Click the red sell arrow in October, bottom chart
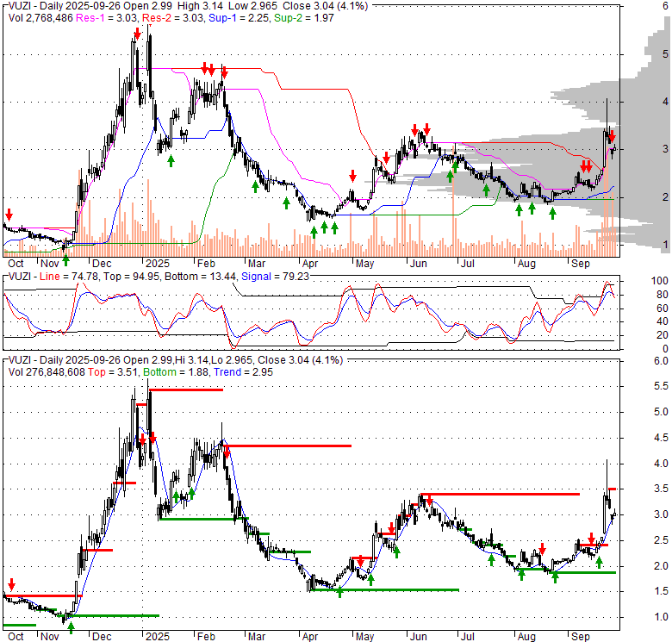The height and width of the screenshot is (642, 672). 11,584
